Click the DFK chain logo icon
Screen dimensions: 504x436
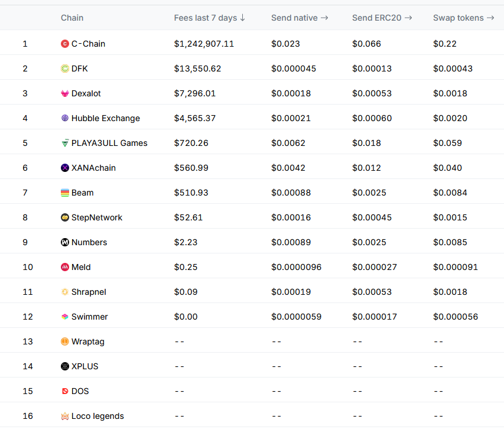[65, 69]
